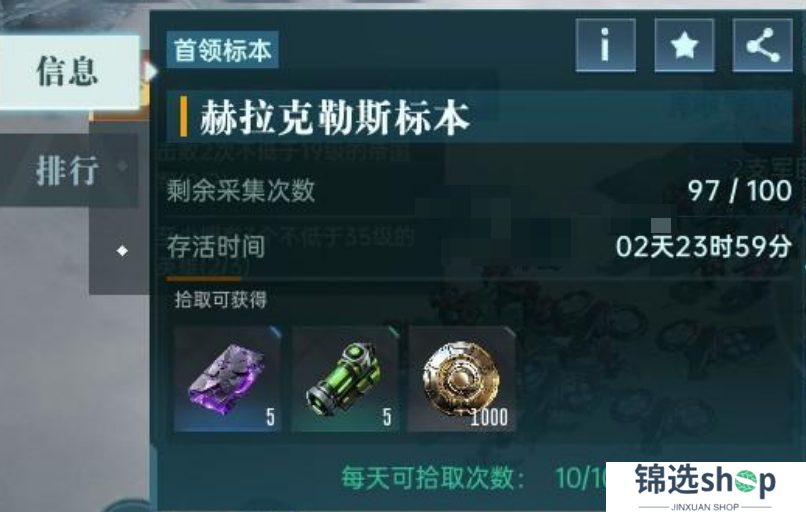Image resolution: width=806 pixels, height=512 pixels.
Task: Tap the share icon
Action: click(762, 45)
